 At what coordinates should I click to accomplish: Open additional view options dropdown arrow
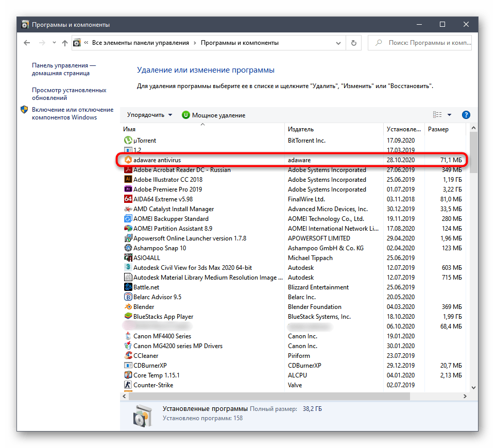pyautogui.click(x=449, y=115)
